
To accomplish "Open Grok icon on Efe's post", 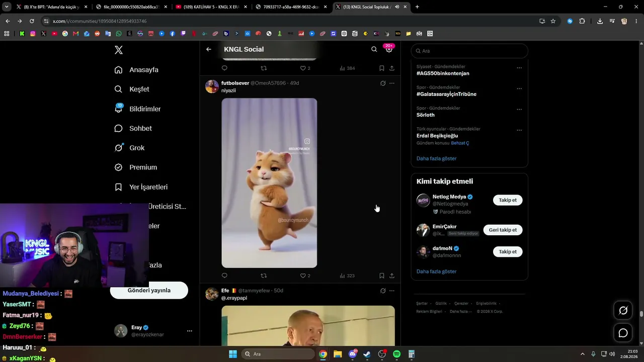I will (x=383, y=291).
